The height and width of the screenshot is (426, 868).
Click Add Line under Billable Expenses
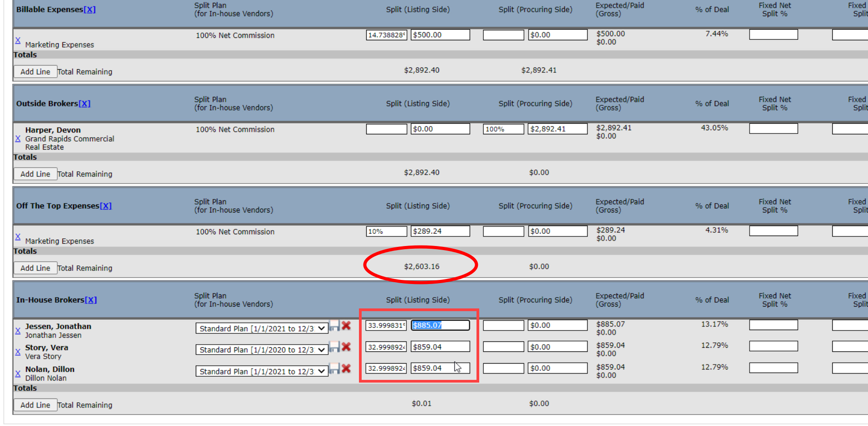(35, 72)
